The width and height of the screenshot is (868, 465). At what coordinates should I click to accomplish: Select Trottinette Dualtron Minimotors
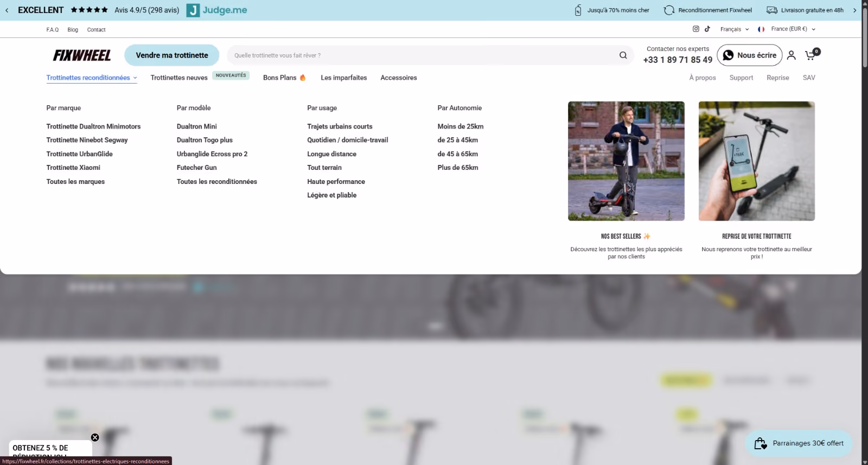(93, 126)
